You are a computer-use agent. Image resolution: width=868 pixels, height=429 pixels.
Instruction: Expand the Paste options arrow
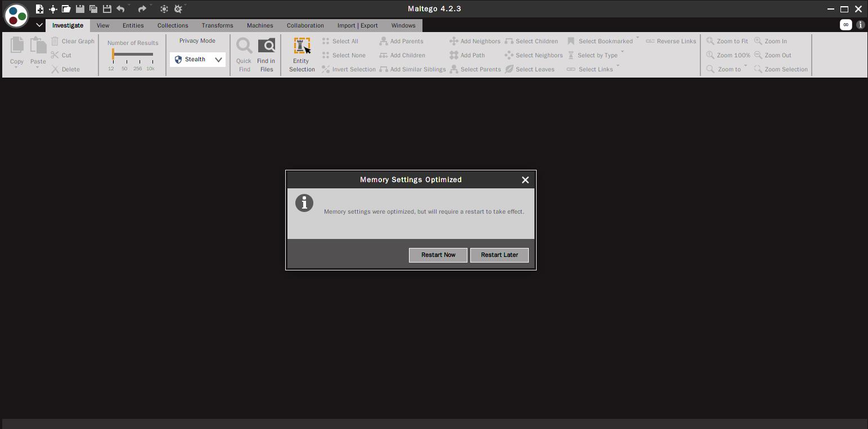pos(38,68)
